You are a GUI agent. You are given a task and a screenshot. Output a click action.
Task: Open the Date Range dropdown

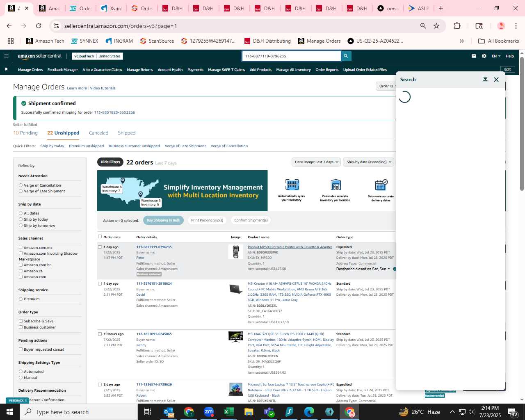pyautogui.click(x=316, y=162)
